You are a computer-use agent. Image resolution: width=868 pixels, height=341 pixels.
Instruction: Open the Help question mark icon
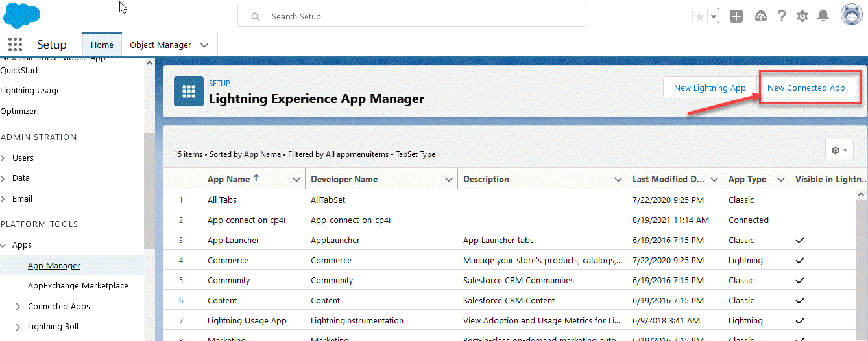click(782, 17)
